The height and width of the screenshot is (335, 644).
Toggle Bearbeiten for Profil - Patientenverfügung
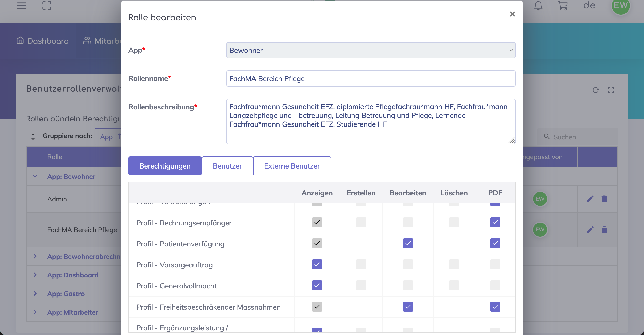[408, 243]
